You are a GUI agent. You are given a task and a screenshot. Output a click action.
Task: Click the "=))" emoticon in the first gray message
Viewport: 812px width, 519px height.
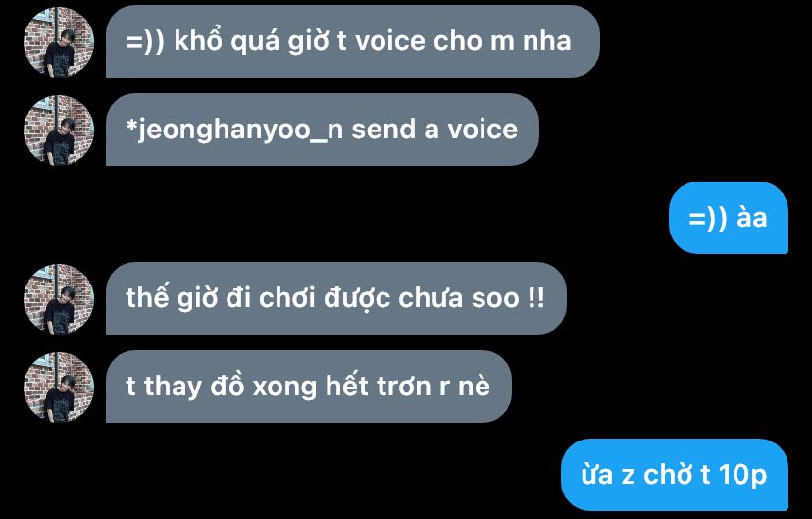145,41
